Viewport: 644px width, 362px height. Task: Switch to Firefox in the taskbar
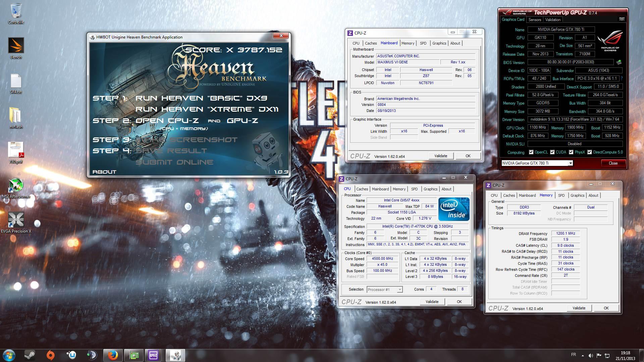coord(113,355)
